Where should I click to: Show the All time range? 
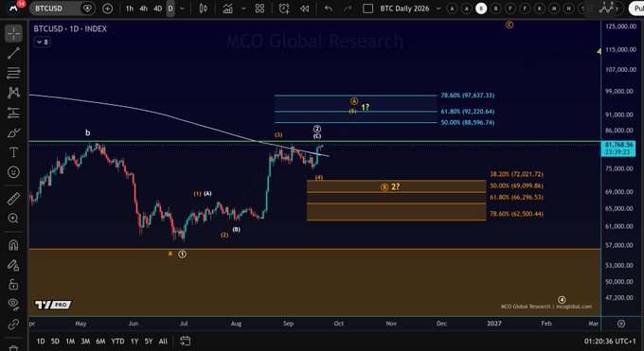163,342
